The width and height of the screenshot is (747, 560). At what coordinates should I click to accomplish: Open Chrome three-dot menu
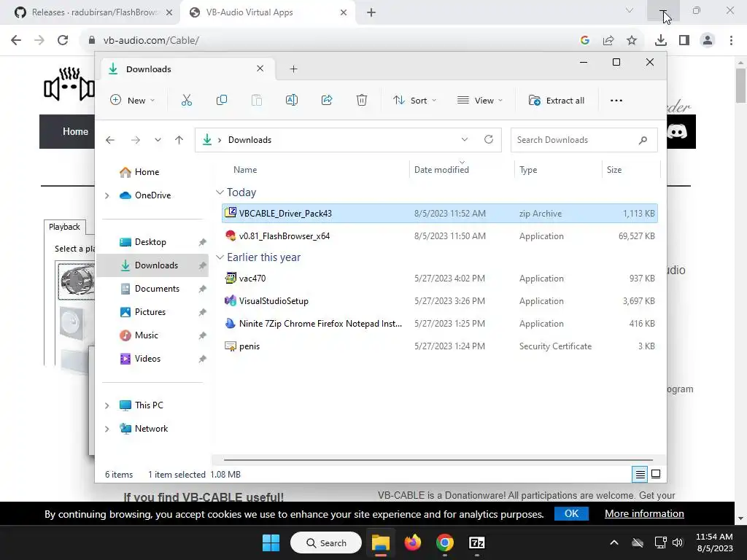[731, 41]
